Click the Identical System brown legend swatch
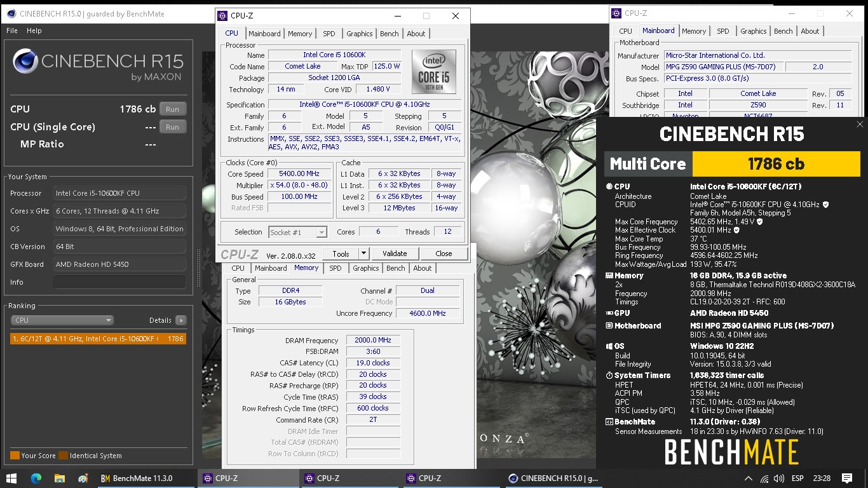Viewport: 868px width, 488px height. point(64,456)
